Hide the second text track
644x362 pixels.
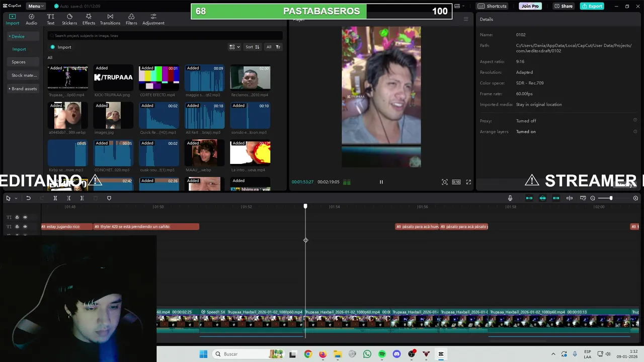25,227
